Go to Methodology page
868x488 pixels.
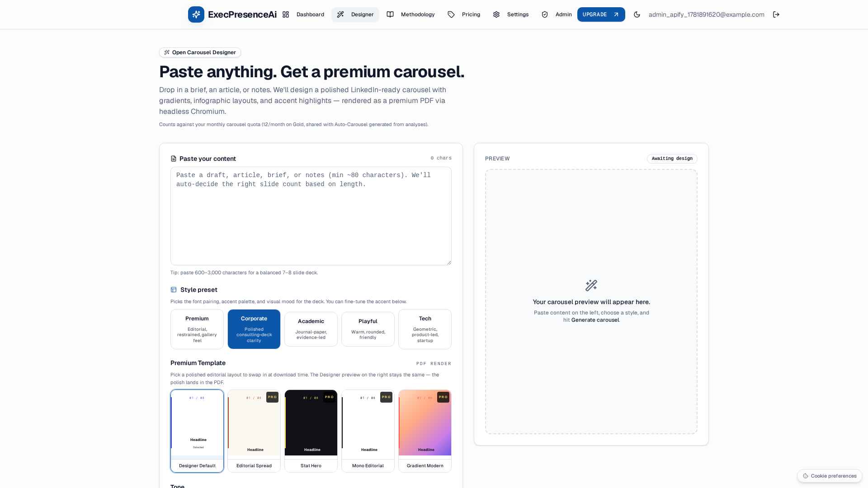coord(410,14)
